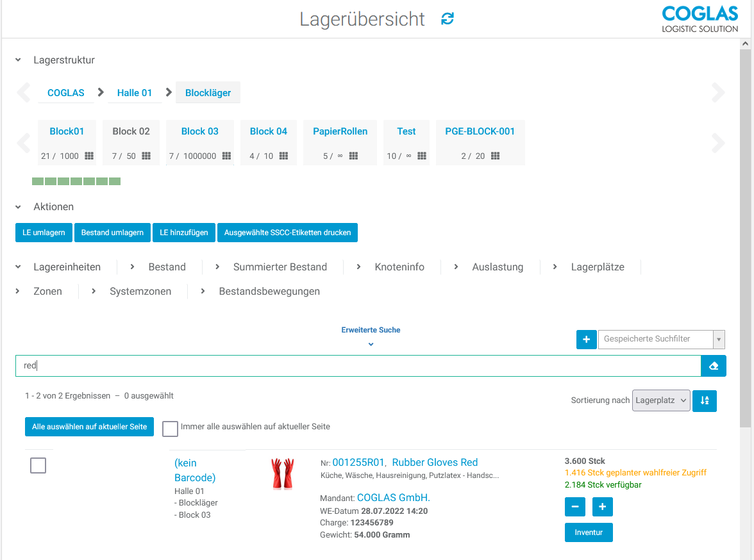
Task: Click the grid icon in PapierRollen tile
Action: pos(353,156)
